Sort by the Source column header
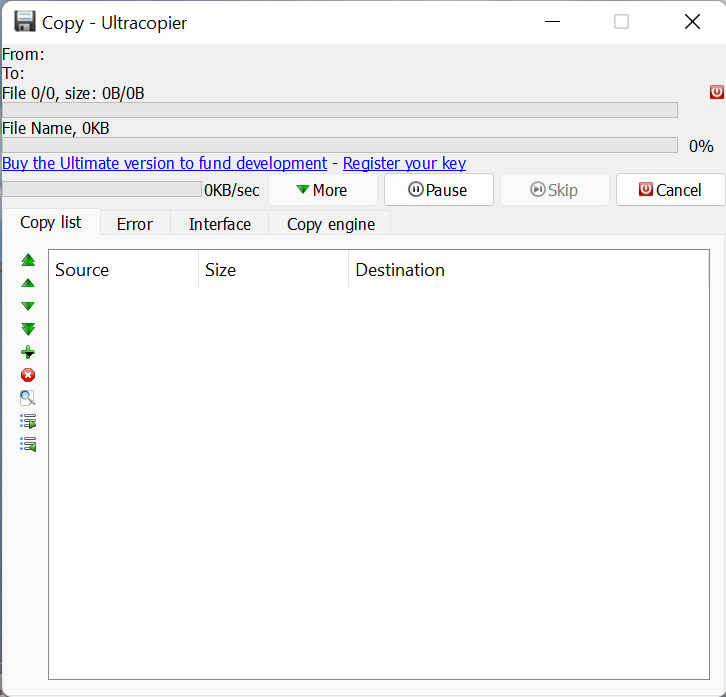This screenshot has width=726, height=697. 124,270
